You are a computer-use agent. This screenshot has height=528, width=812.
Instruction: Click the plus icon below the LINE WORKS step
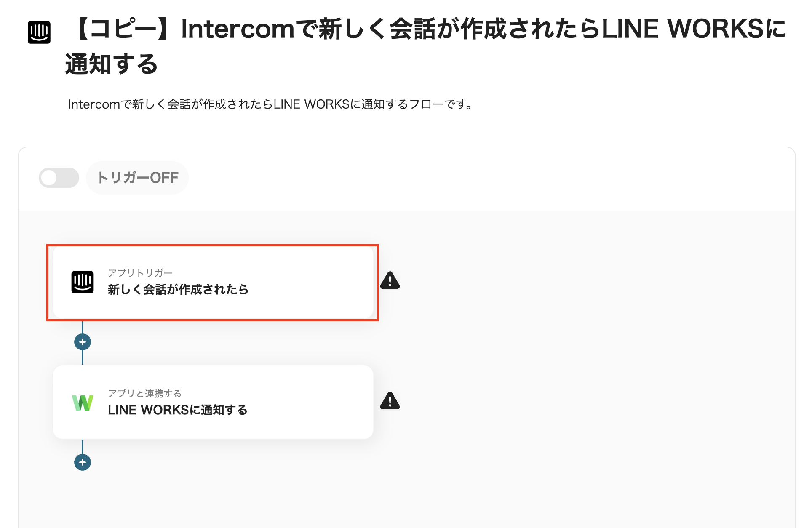[x=83, y=462]
